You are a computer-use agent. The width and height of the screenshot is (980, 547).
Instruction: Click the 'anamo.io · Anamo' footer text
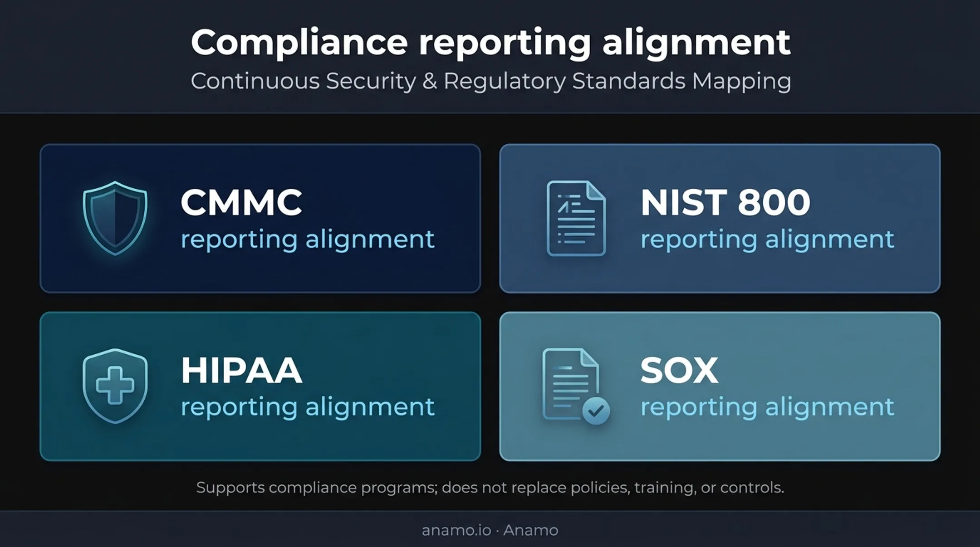490,530
